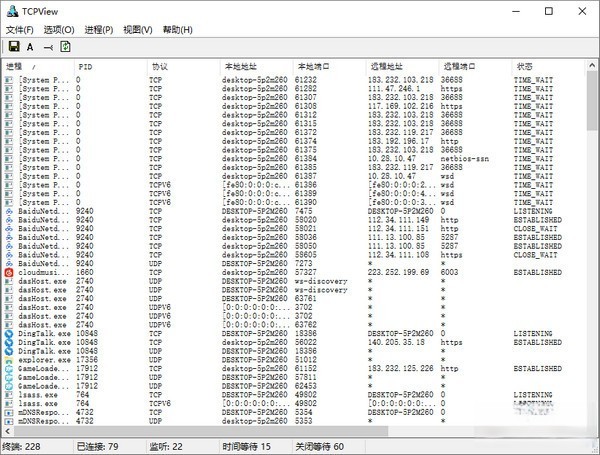Image resolution: width=600 pixels, height=455 pixels.
Task: Click the 58021 row's CLOSE_WAIT state
Action: [535, 229]
